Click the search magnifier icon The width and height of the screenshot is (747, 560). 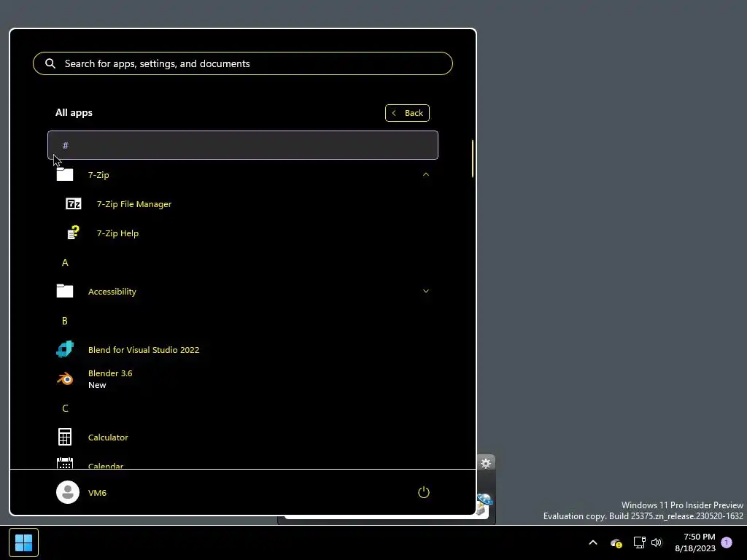(x=50, y=63)
